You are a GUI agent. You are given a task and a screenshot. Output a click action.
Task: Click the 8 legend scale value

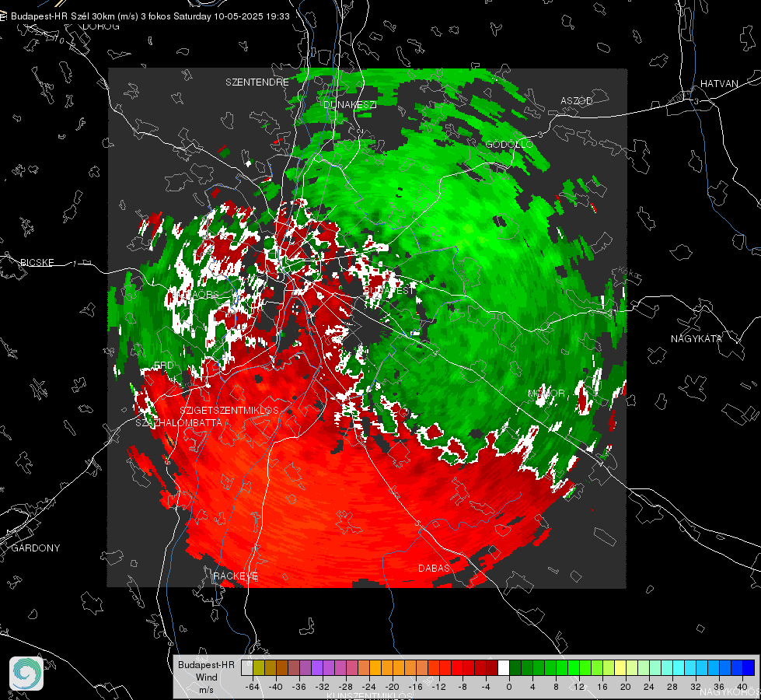[556, 687]
